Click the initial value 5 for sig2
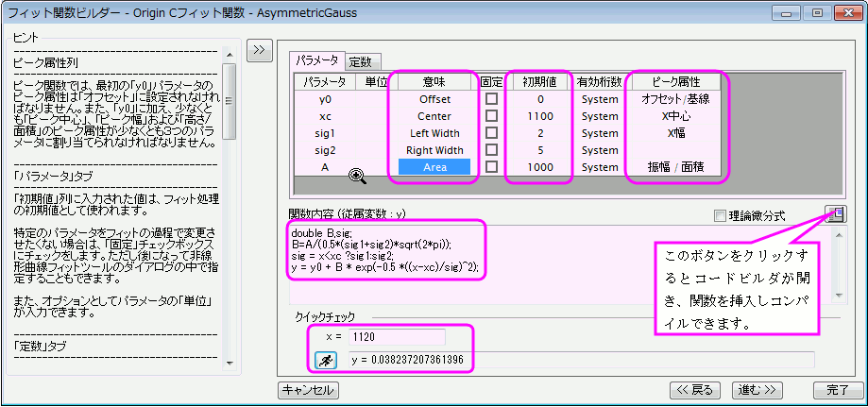868x407 pixels. tap(539, 150)
